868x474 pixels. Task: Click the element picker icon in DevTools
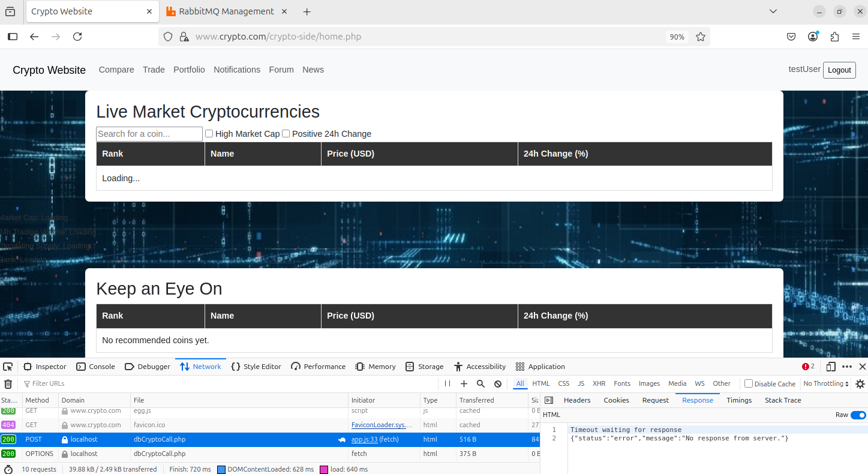pos(8,367)
